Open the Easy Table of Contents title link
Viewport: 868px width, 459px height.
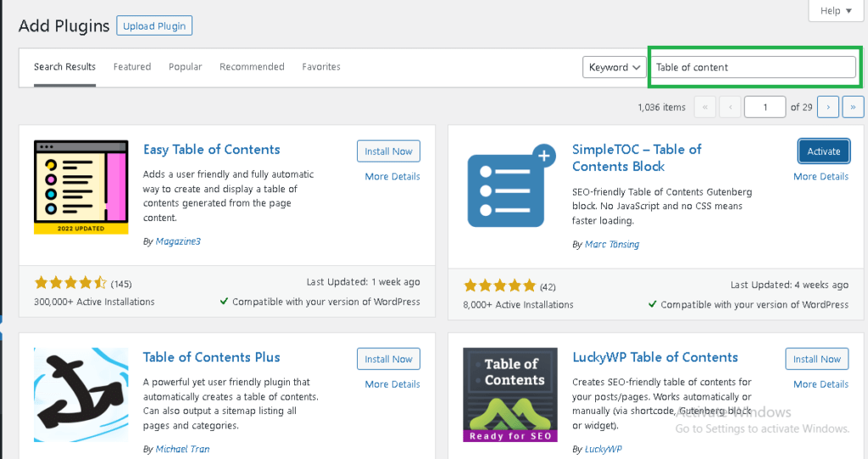(211, 150)
